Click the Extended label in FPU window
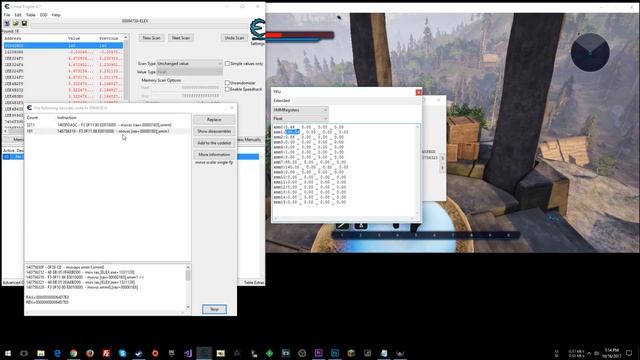Screen dimensions: 640x360 (x=282, y=100)
